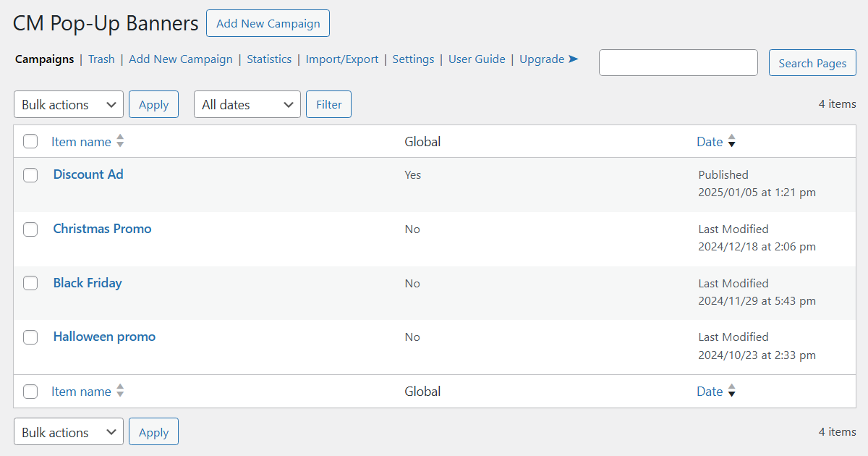This screenshot has height=456, width=868.
Task: Click the 'Published' status of Discount Ad
Action: [x=723, y=175]
